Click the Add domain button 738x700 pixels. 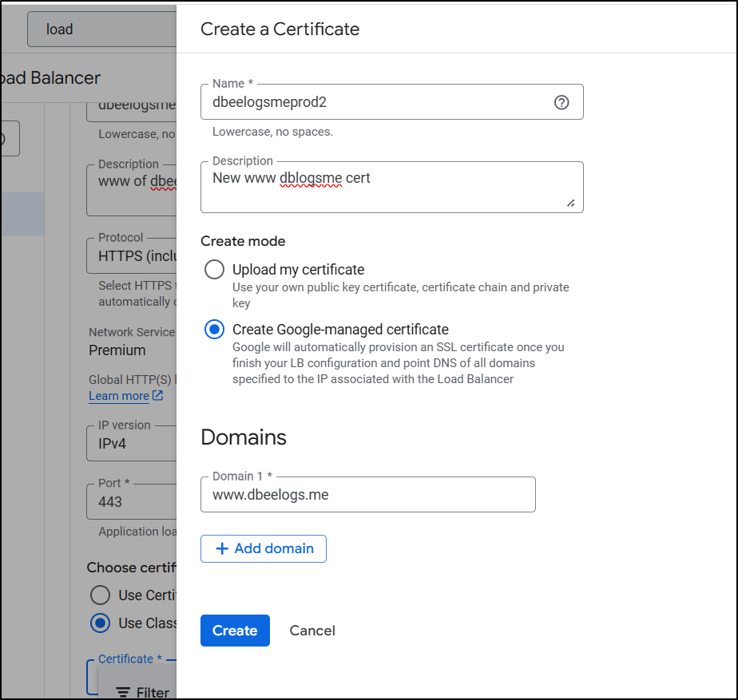(264, 548)
